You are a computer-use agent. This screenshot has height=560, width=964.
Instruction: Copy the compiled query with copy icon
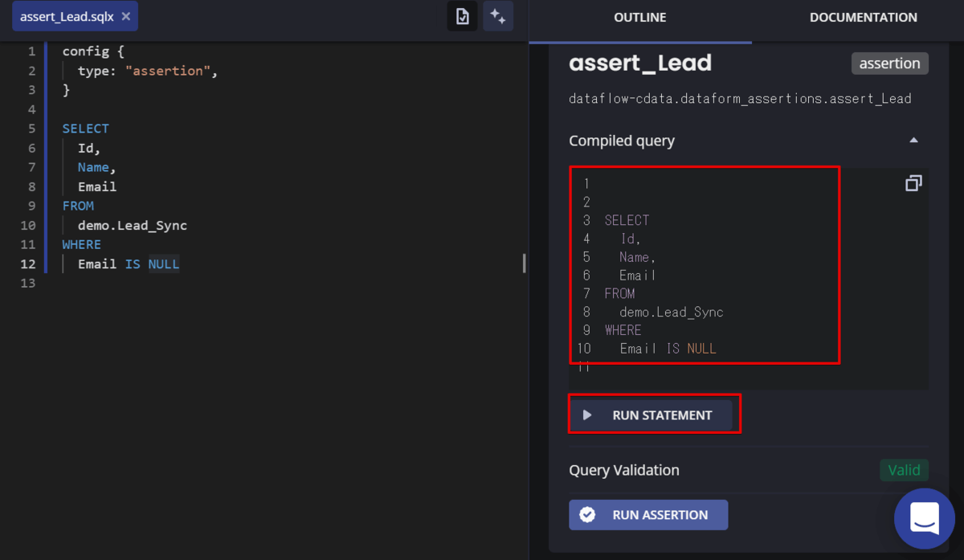pos(913,183)
